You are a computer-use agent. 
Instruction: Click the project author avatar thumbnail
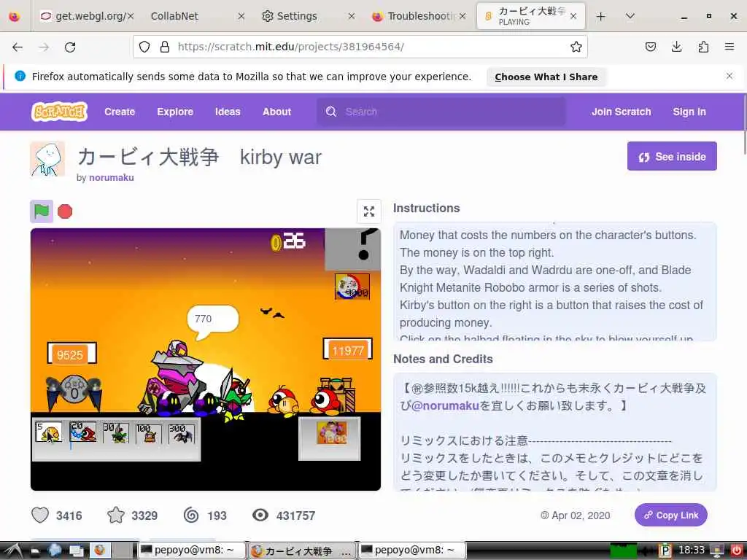pos(47,159)
